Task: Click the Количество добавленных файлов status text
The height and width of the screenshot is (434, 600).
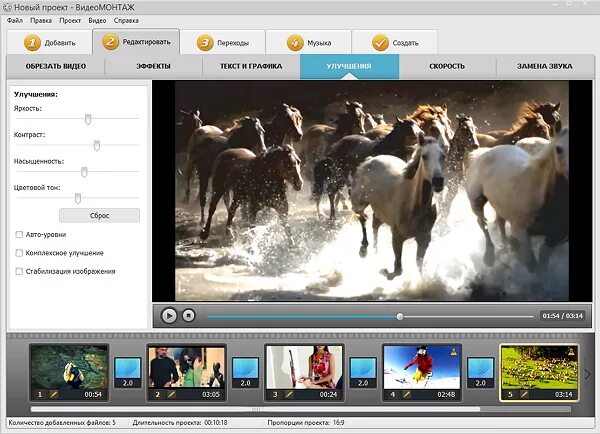Action: 62,423
